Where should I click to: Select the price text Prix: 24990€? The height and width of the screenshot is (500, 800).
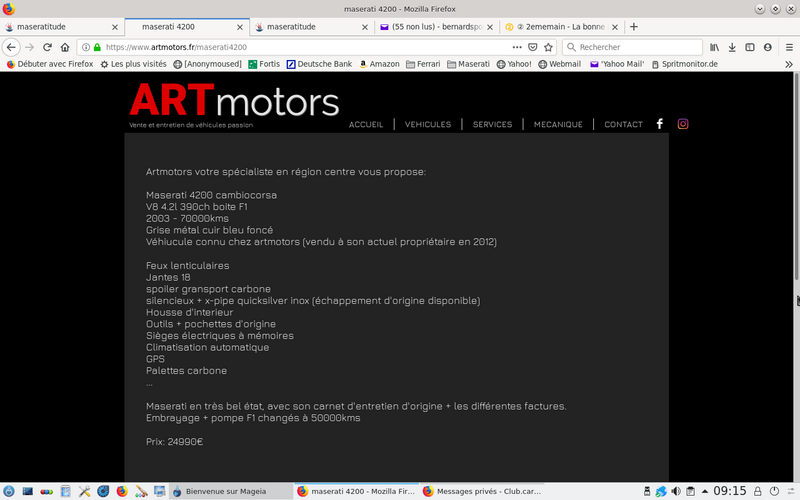174,442
